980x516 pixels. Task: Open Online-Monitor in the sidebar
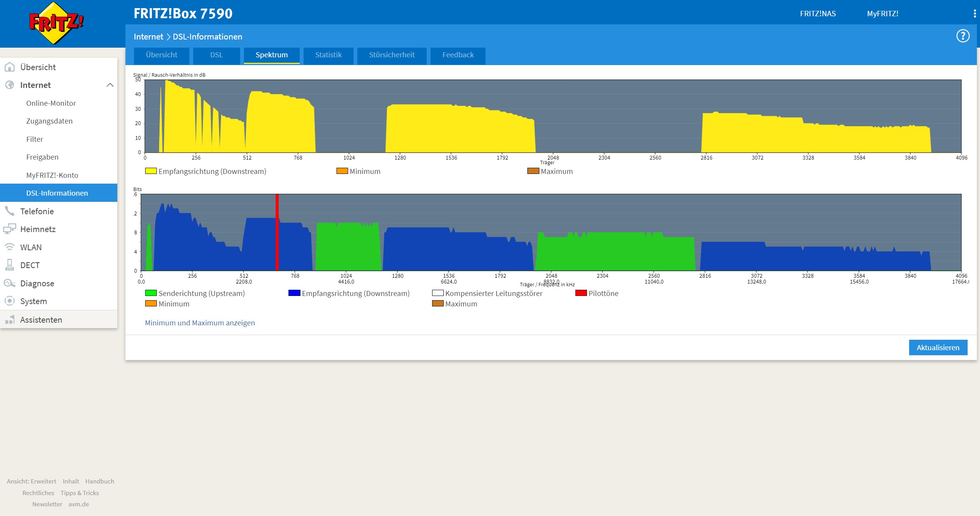point(51,103)
